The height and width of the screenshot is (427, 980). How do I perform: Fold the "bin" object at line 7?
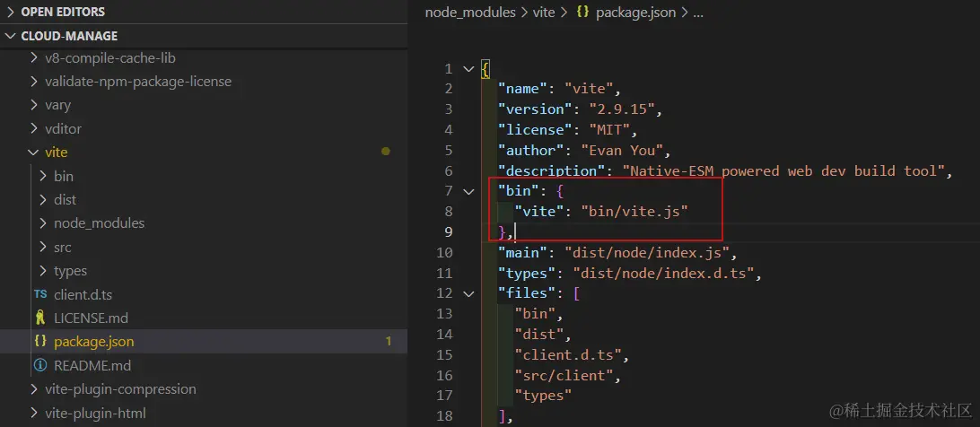pyautogui.click(x=468, y=191)
